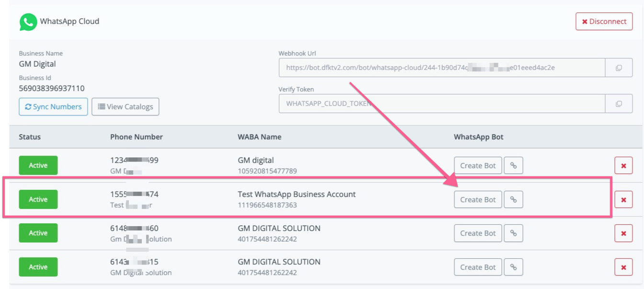Select Business Id 569038396937110
644x289 pixels.
[52, 88]
